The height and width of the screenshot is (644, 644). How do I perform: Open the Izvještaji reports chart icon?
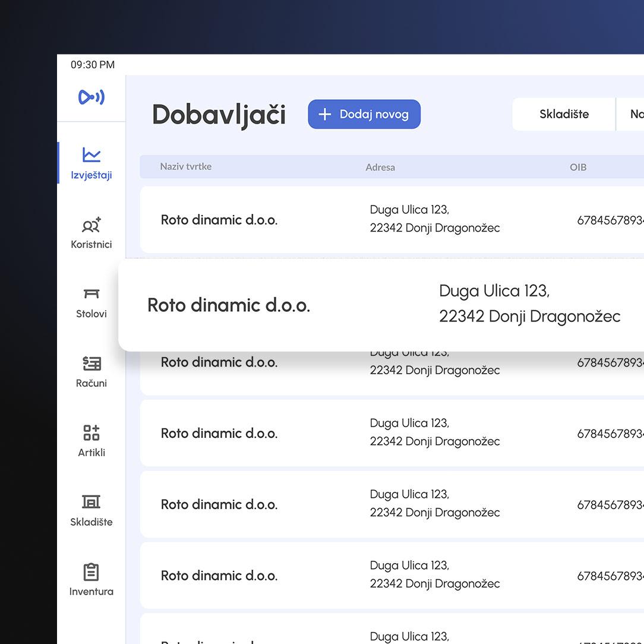[x=91, y=155]
